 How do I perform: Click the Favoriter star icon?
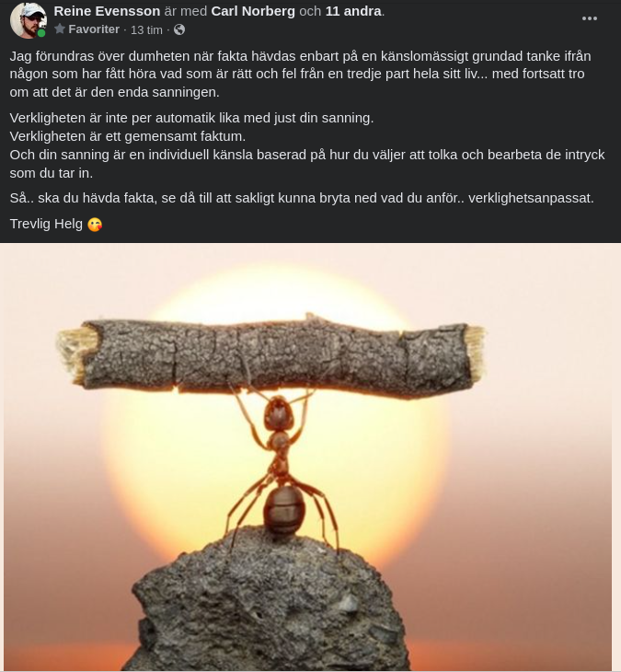(x=60, y=29)
